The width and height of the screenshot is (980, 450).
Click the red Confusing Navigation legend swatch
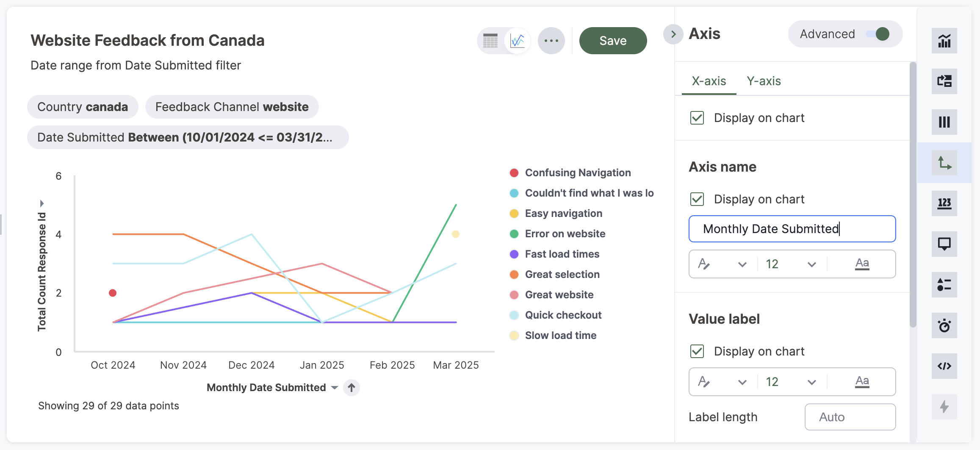click(514, 173)
